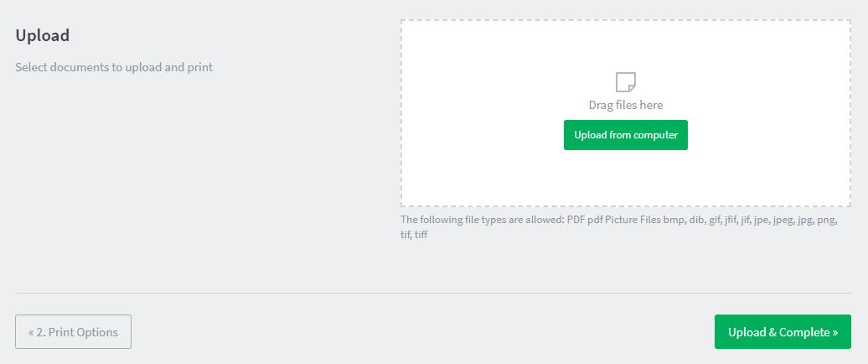Click Upload & Complete to finish

click(783, 331)
